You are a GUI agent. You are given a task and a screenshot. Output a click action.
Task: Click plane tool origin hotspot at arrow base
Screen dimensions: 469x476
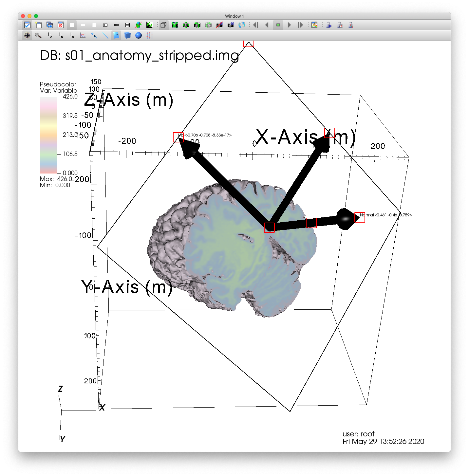click(269, 228)
